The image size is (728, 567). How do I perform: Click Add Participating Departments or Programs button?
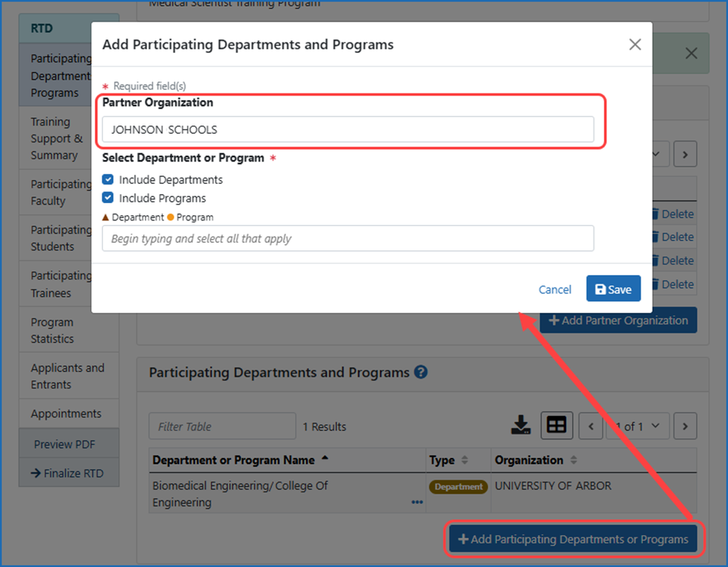573,539
